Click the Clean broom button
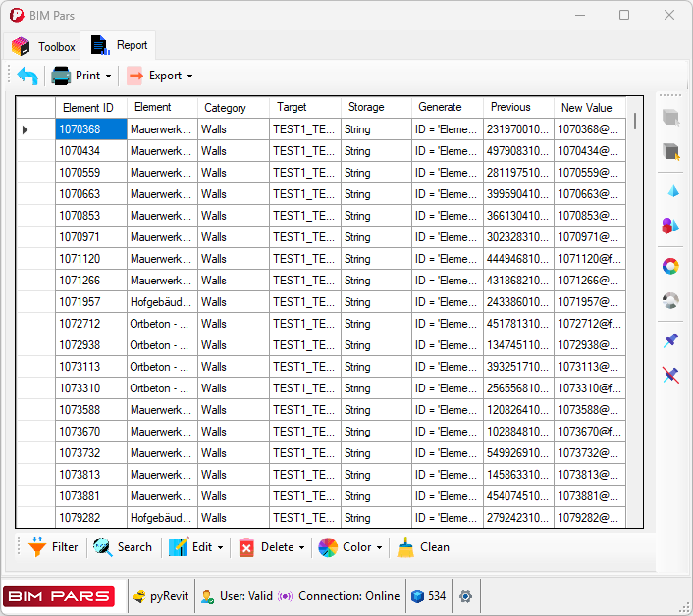The height and width of the screenshot is (616, 693). (423, 547)
